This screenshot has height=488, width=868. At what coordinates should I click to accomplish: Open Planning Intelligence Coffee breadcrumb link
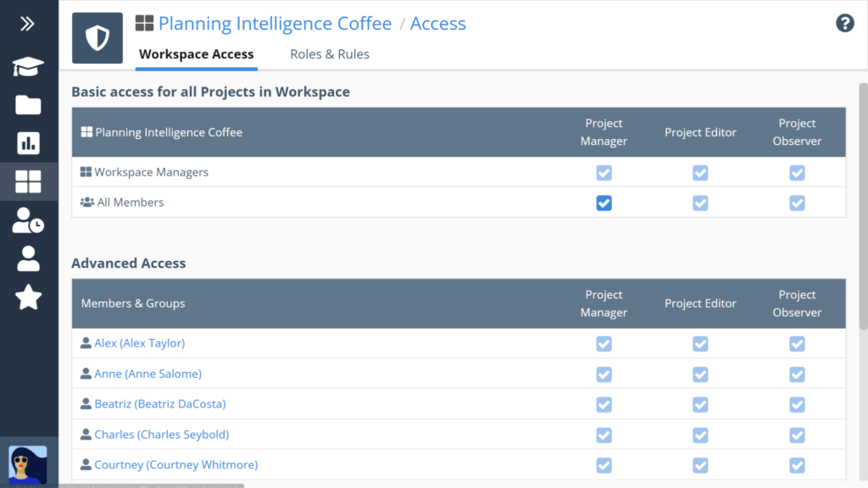(275, 23)
